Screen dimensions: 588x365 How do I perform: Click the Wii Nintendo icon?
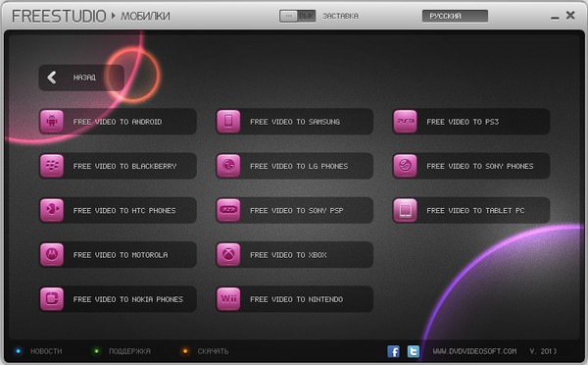pos(228,299)
